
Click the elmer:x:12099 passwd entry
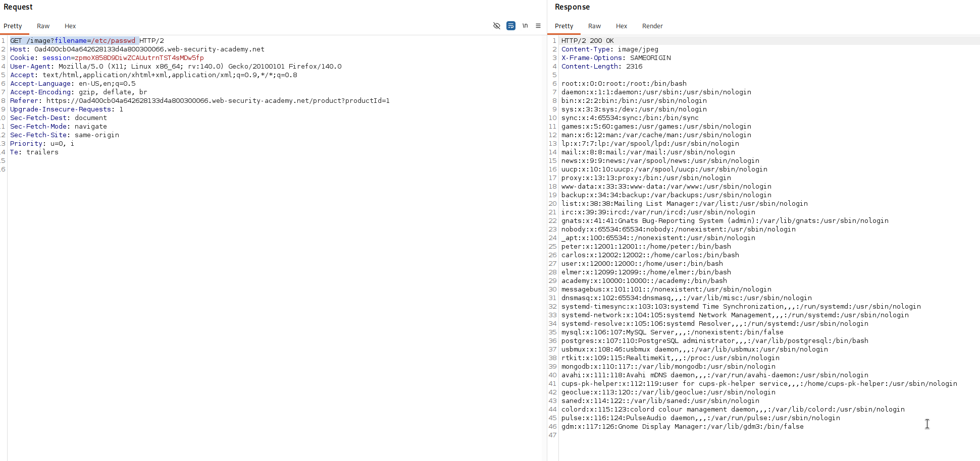(646, 272)
